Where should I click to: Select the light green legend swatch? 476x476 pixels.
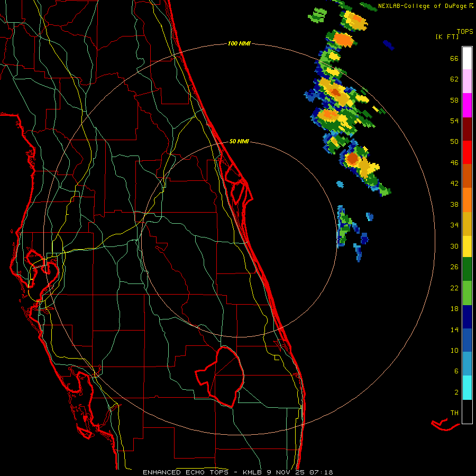click(x=467, y=293)
